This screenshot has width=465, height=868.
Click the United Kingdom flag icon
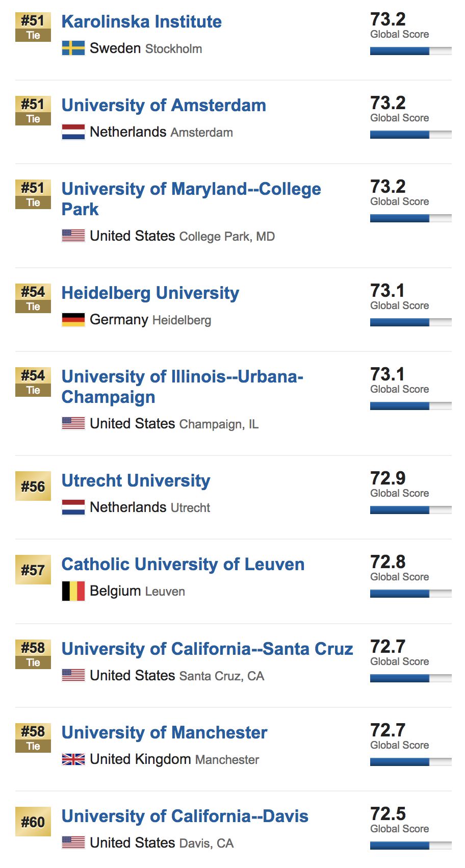[73, 759]
